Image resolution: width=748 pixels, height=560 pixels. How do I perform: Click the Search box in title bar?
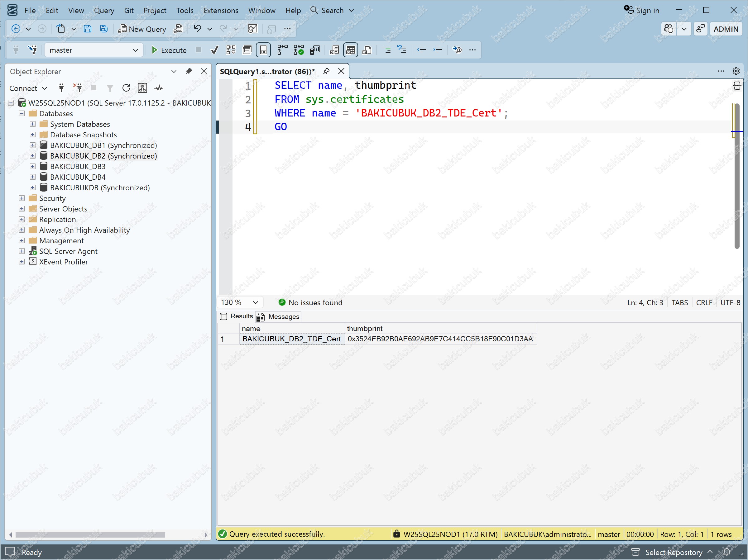pyautogui.click(x=332, y=11)
